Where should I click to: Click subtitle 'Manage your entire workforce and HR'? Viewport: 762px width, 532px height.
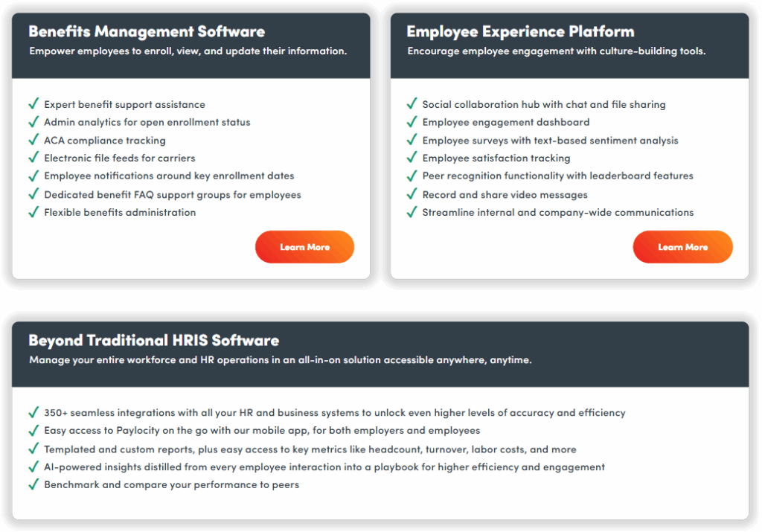pyautogui.click(x=281, y=360)
